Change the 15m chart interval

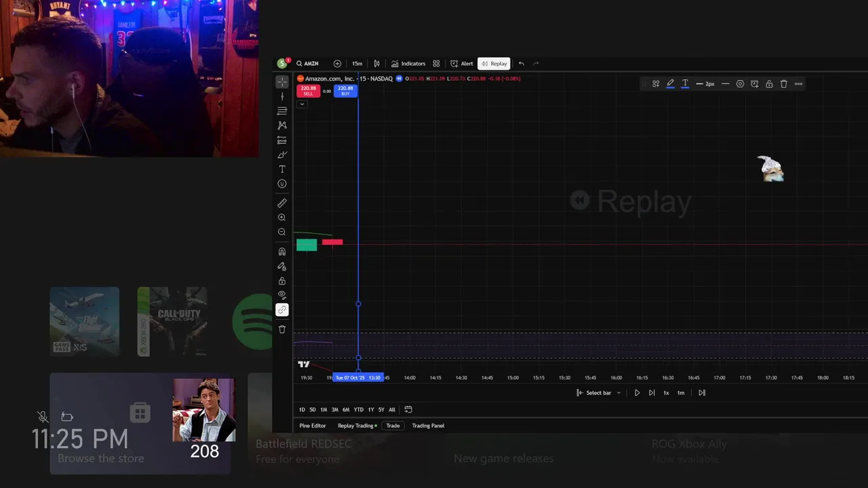tap(357, 64)
